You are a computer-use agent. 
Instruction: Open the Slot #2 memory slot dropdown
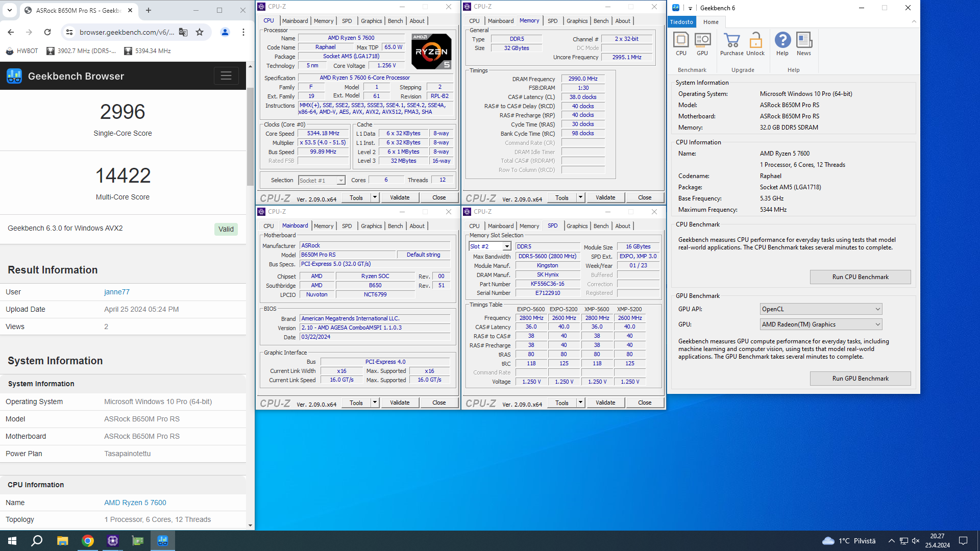[x=489, y=246]
